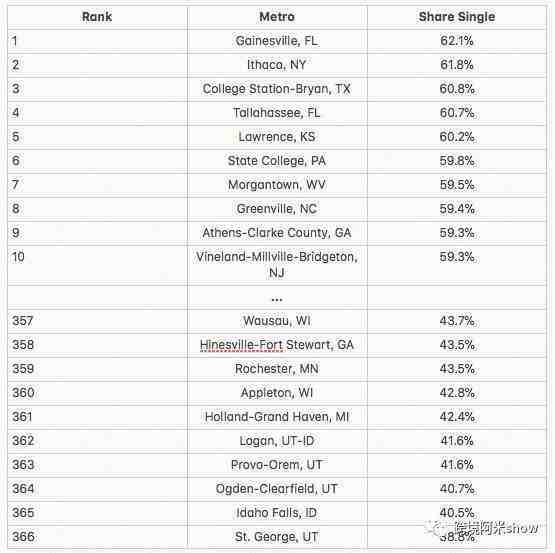This screenshot has height=553, width=555.
Task: Select the St. George, UT cell
Action: pos(277,537)
